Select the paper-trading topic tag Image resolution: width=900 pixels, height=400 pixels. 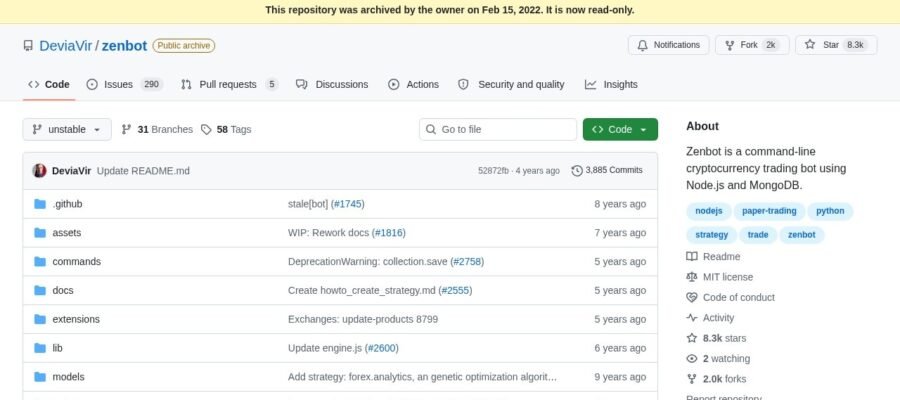769,211
